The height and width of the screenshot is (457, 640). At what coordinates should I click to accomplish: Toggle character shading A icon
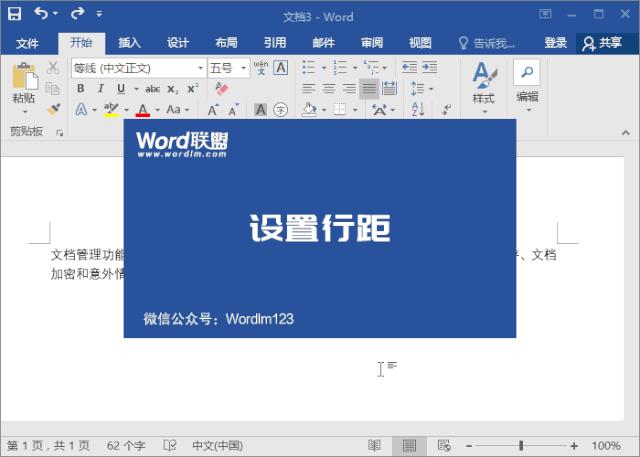(260, 109)
